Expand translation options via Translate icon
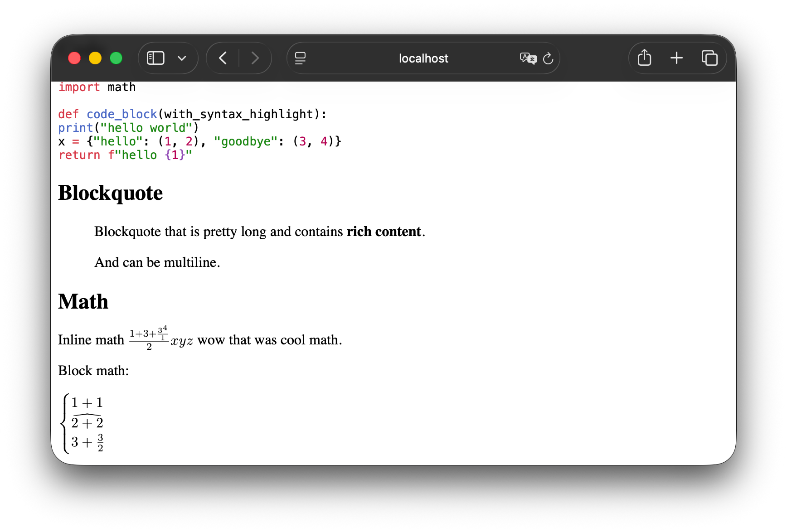 click(527, 58)
